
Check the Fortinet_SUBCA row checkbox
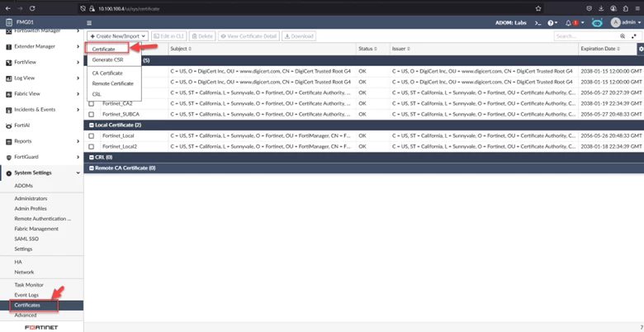[91, 115]
